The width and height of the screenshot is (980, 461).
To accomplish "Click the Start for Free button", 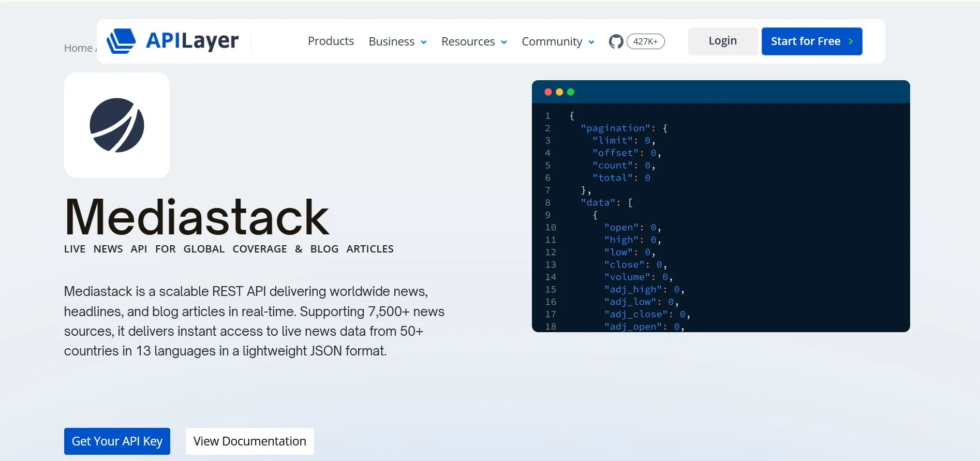I will pyautogui.click(x=811, y=41).
